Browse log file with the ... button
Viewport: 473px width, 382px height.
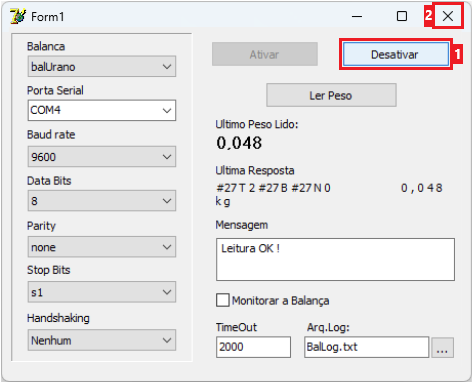tap(442, 348)
